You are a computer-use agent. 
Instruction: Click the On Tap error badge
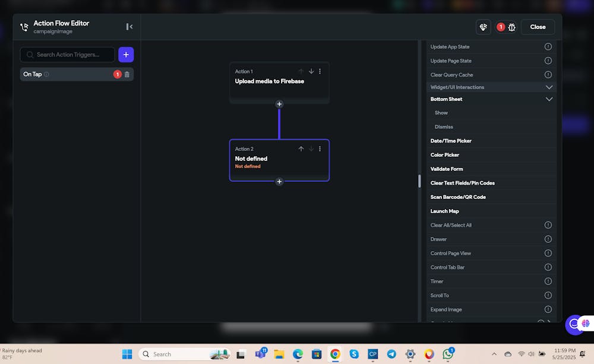coord(117,74)
